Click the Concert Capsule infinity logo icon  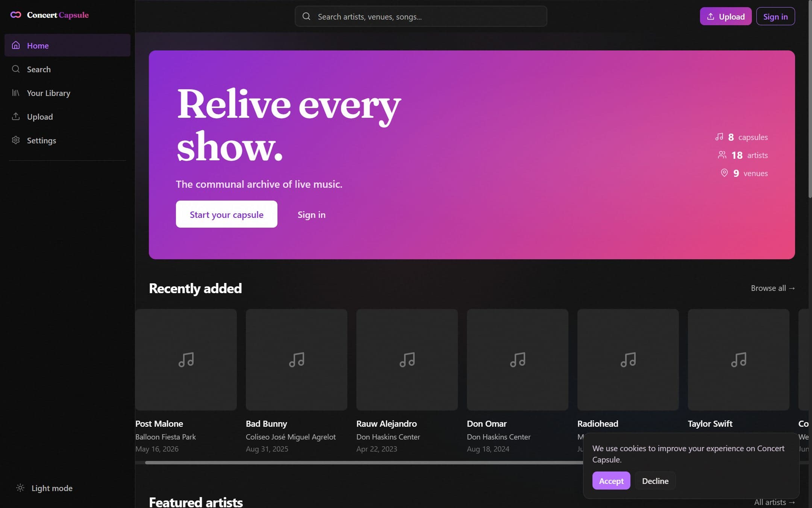click(x=16, y=15)
